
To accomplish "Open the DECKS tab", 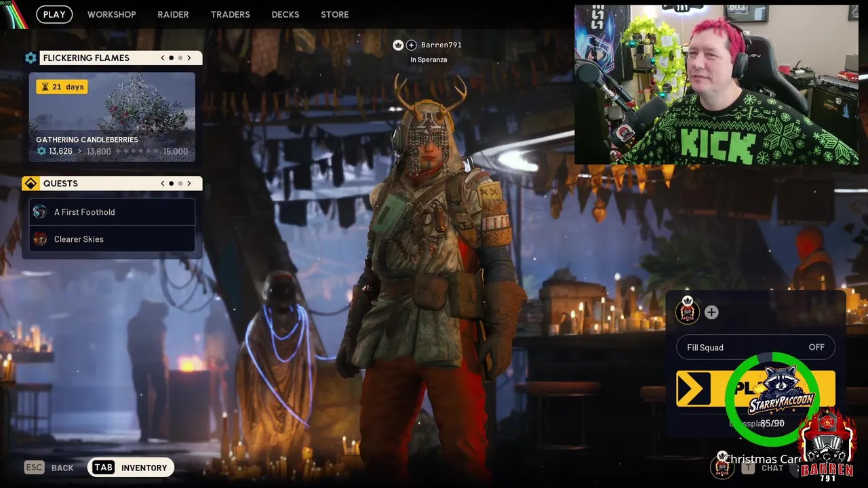I will pos(285,14).
